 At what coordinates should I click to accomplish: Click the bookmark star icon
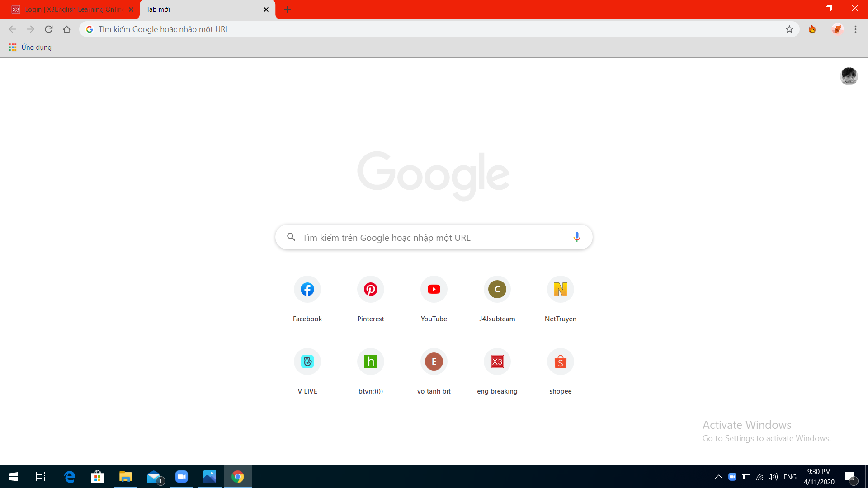click(x=789, y=29)
